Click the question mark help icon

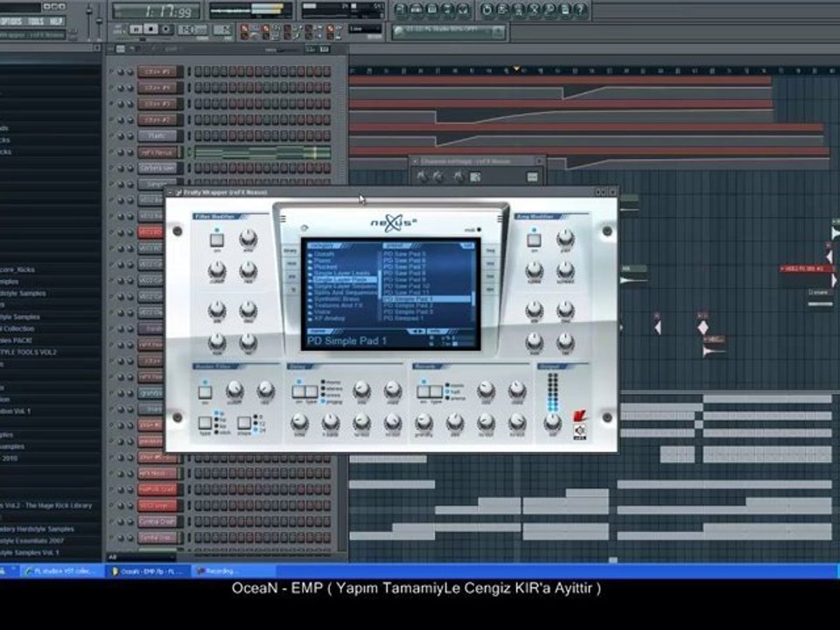click(580, 10)
